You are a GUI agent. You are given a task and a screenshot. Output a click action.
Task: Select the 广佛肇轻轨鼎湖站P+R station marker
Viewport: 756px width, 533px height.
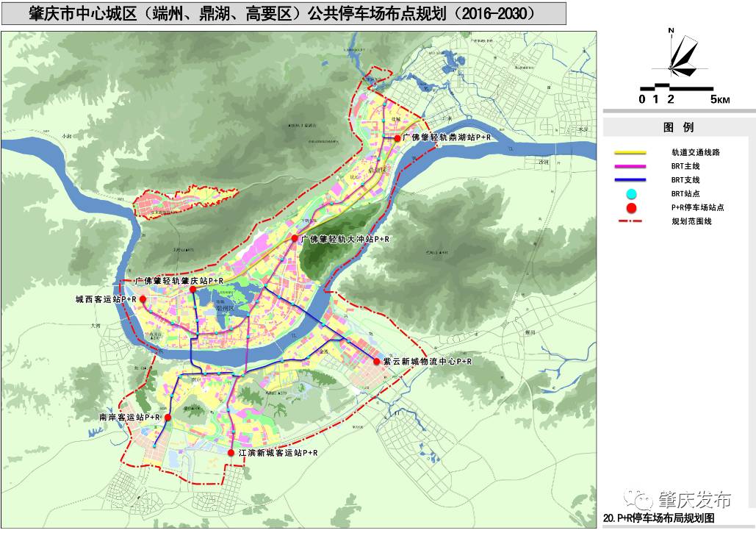(397, 137)
